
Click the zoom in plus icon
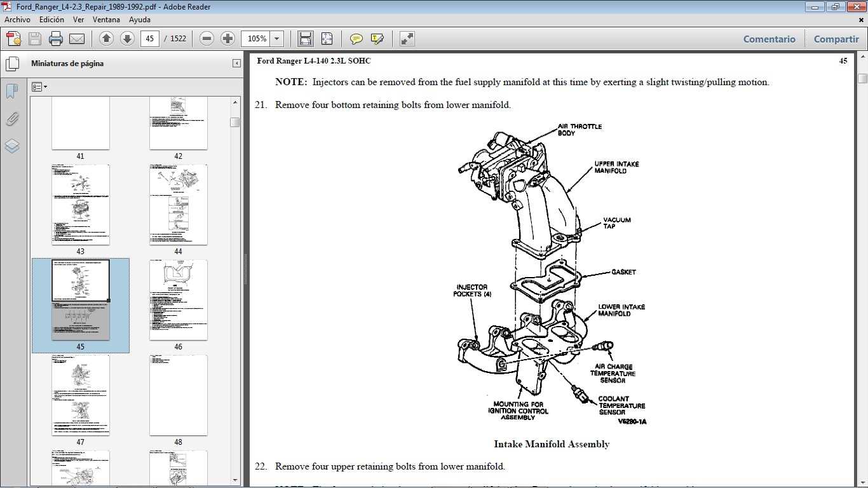click(x=227, y=39)
